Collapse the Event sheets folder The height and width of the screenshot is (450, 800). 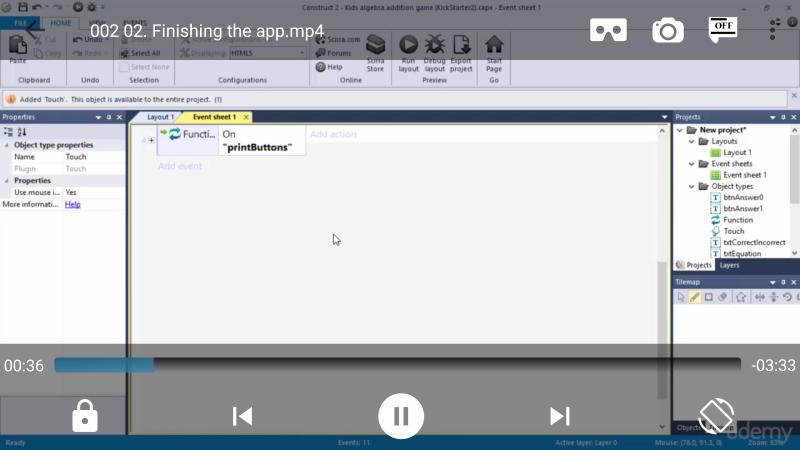coord(691,164)
